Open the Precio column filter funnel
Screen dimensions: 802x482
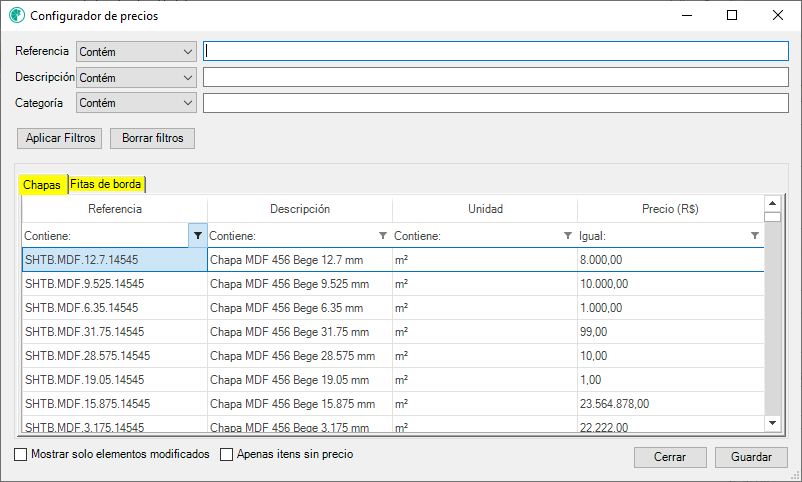[x=754, y=236]
